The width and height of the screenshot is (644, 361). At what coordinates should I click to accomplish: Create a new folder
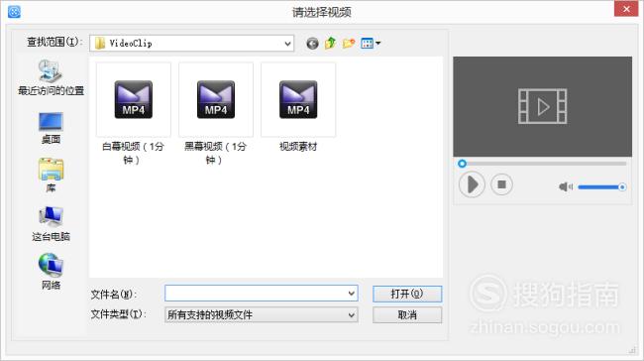(349, 43)
